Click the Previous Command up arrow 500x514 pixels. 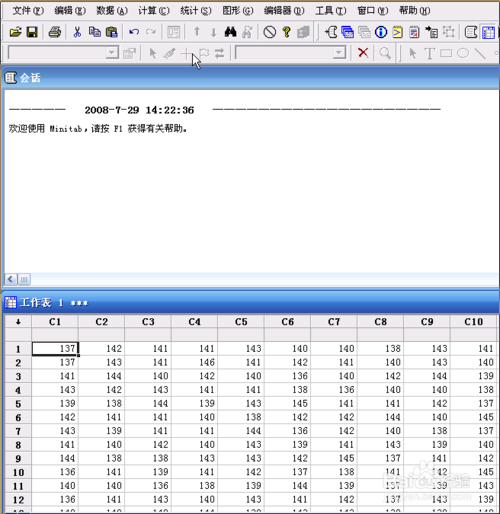click(x=197, y=32)
